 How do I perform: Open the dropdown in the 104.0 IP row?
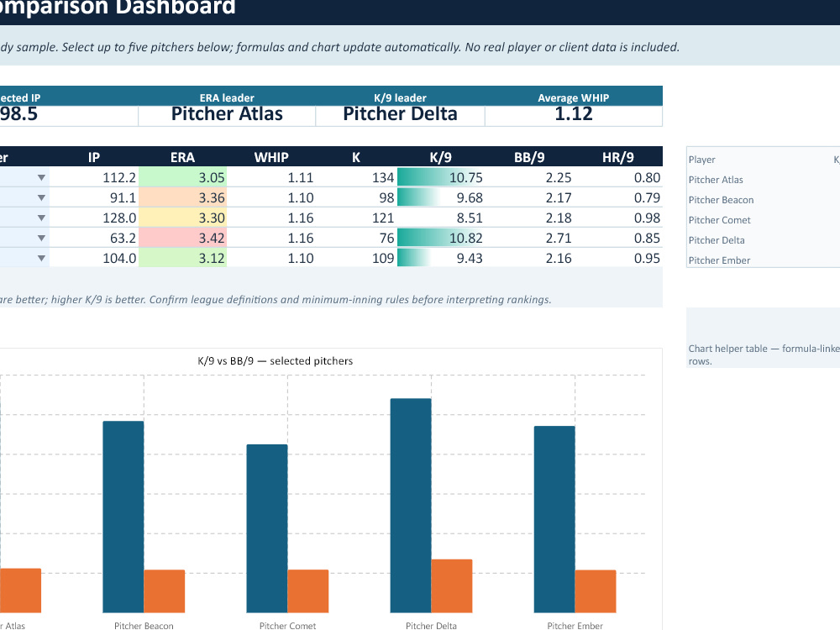(41, 258)
